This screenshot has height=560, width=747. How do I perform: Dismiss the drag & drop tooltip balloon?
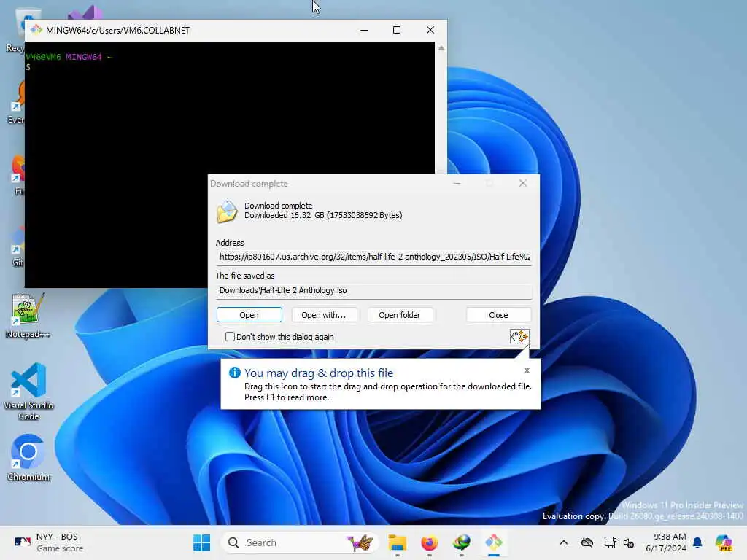(x=527, y=370)
